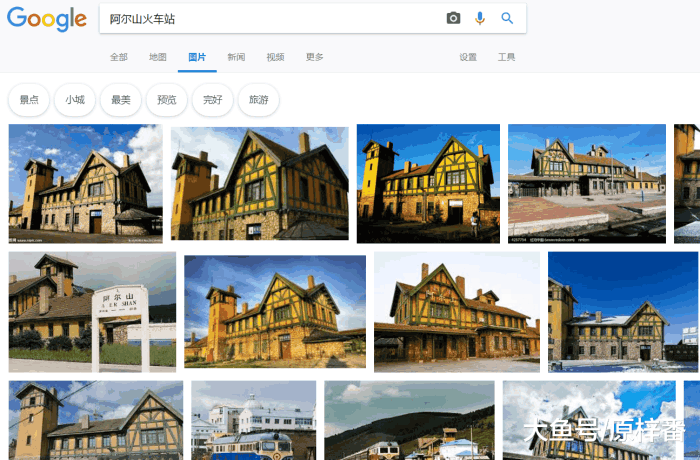Click the 预览 filter chip

point(167,100)
